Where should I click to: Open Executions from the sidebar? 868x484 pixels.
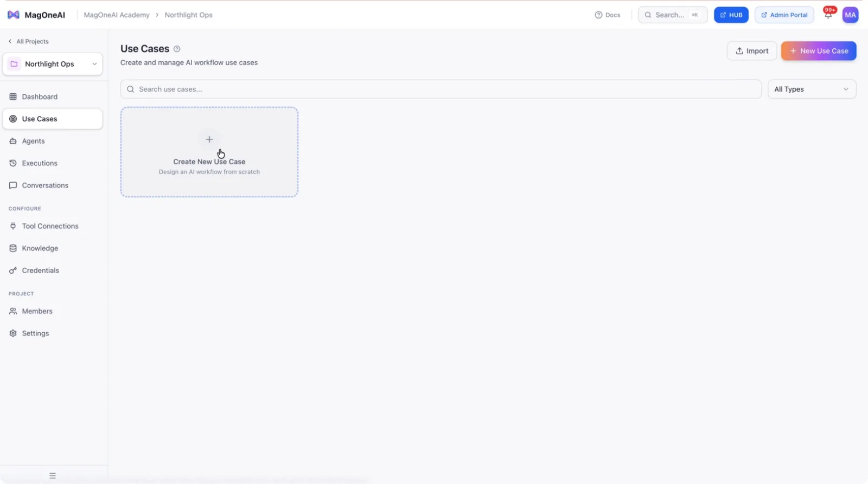pos(53,163)
